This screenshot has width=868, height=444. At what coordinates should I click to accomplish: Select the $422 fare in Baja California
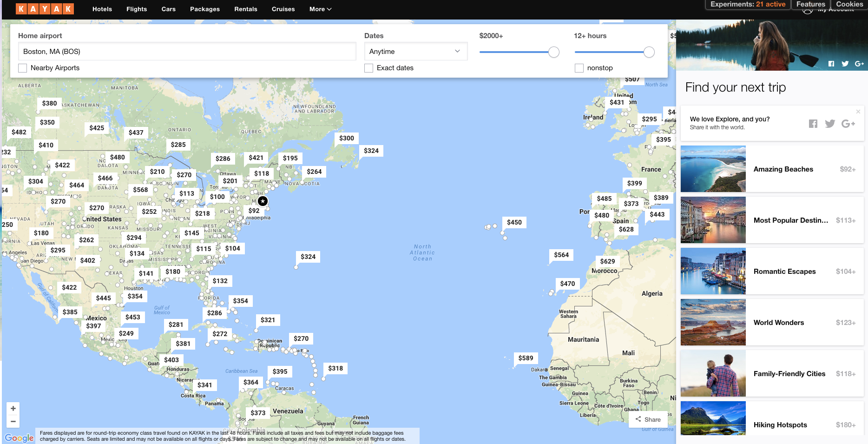69,287
